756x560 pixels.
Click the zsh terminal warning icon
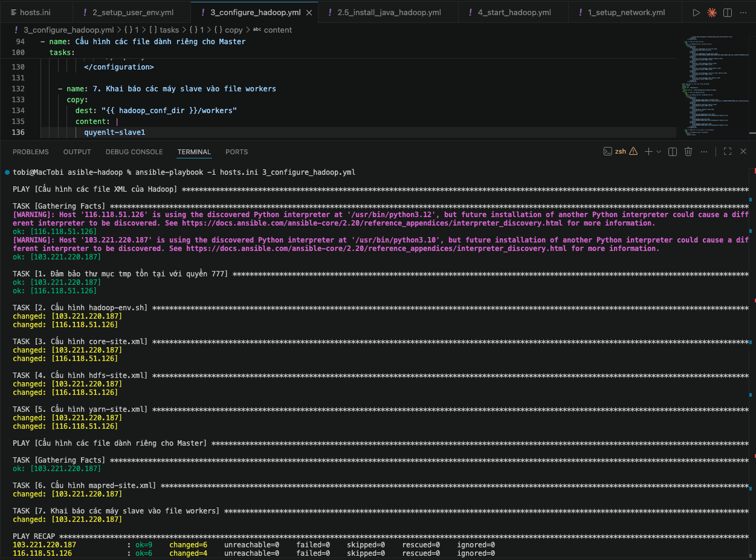[x=633, y=152]
